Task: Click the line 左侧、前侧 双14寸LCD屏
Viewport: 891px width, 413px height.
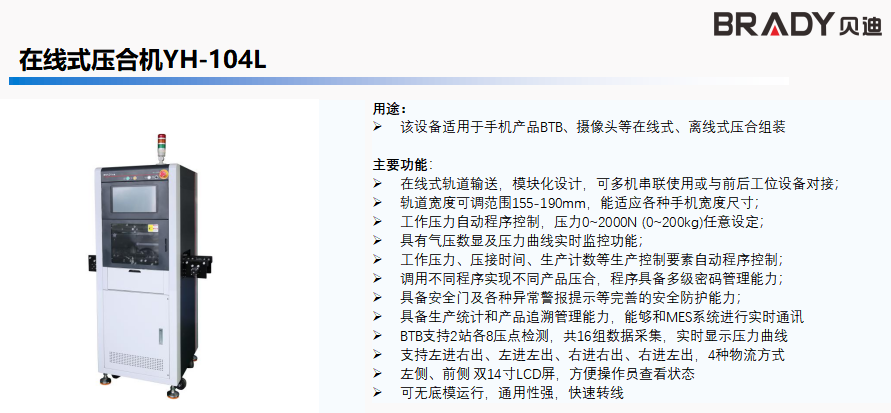Action: point(547,374)
